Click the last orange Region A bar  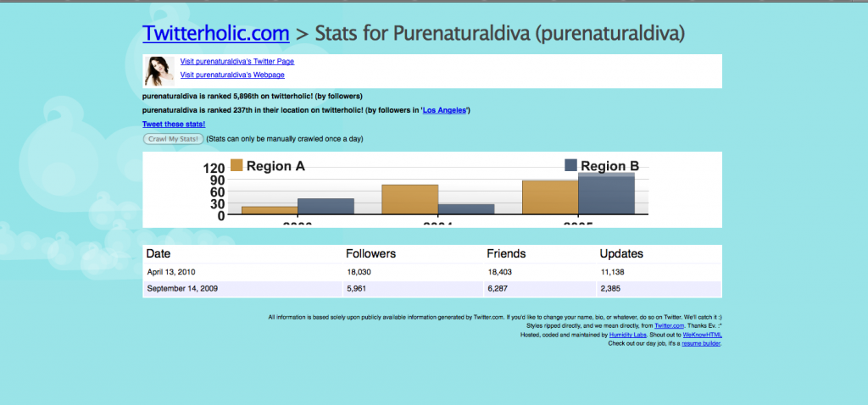tap(550, 197)
